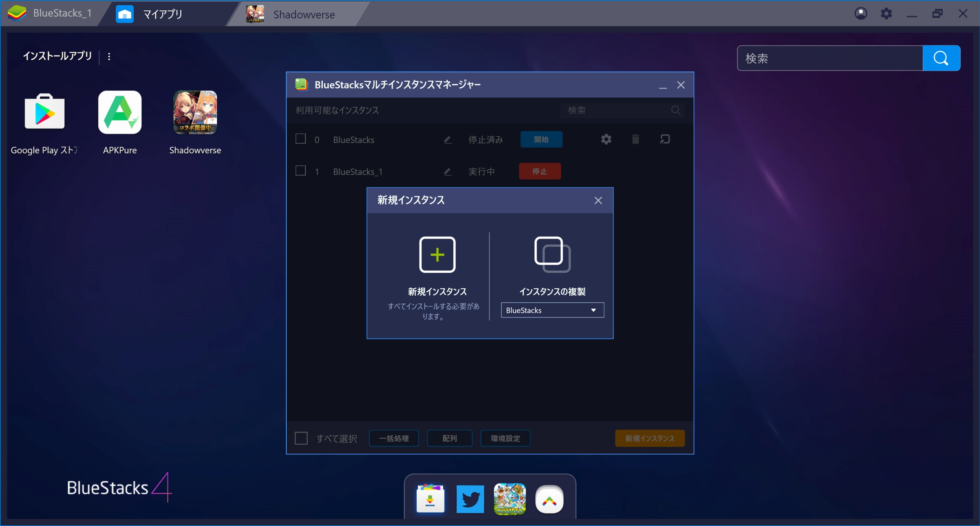980x526 pixels.
Task: Enable すべて選択 checkbox
Action: pyautogui.click(x=302, y=438)
